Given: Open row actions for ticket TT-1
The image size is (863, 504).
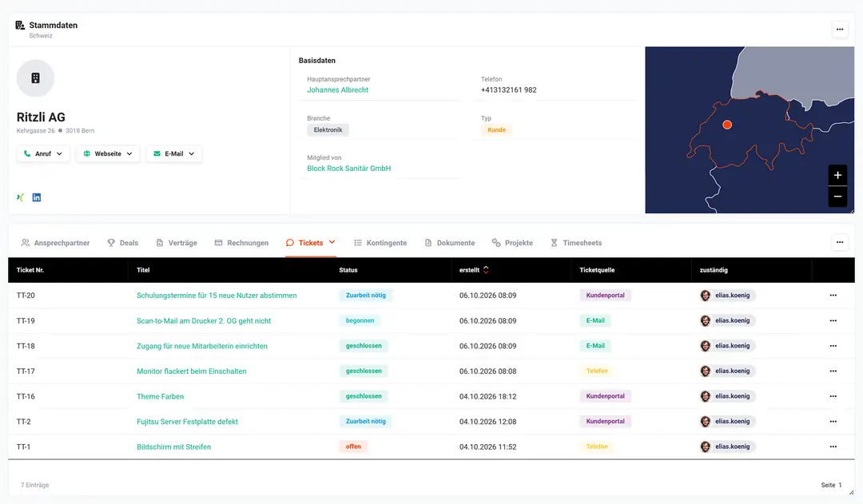Looking at the screenshot, I should point(833,446).
